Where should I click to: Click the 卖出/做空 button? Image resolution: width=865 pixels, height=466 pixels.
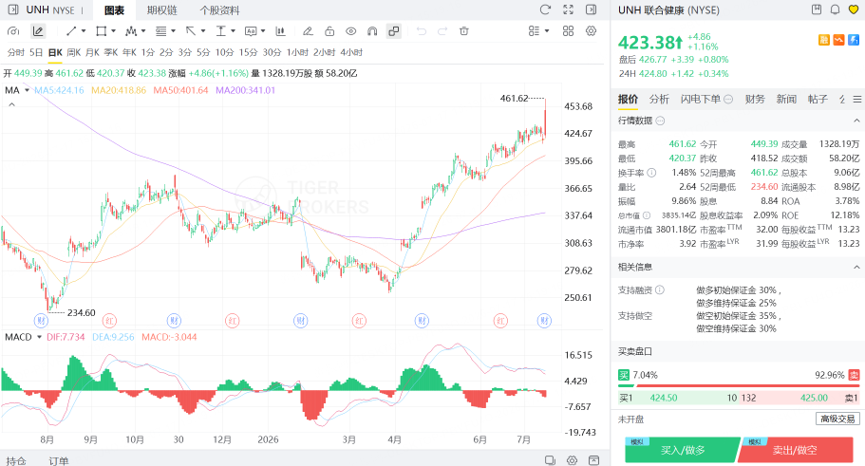pos(795,450)
